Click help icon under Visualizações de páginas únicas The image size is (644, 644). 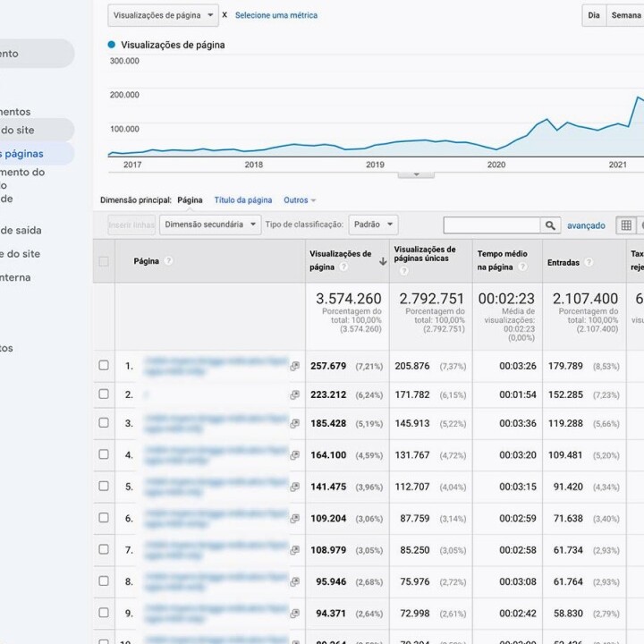[403, 271]
